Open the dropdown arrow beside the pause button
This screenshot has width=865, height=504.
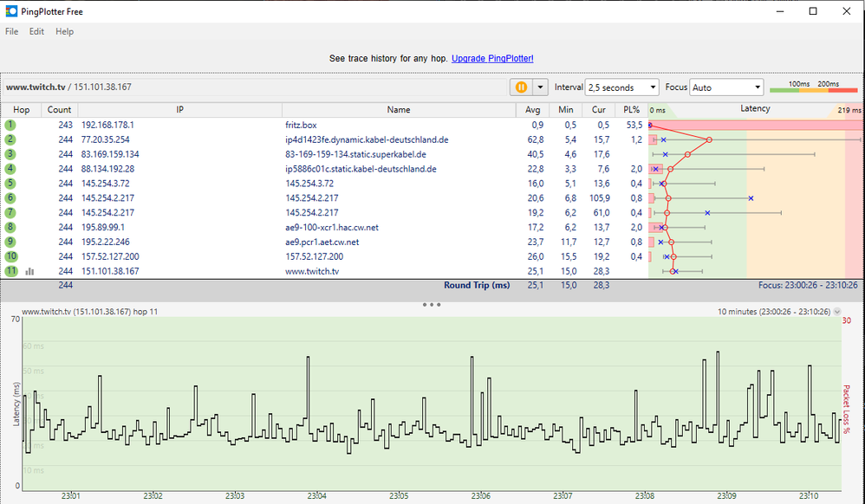click(x=540, y=87)
